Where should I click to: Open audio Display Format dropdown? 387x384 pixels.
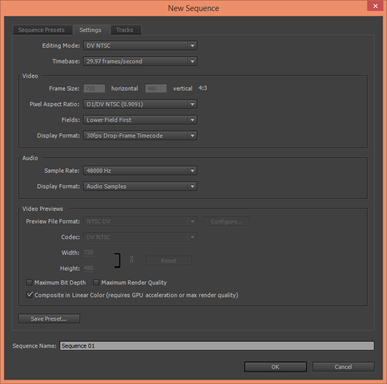(140, 186)
